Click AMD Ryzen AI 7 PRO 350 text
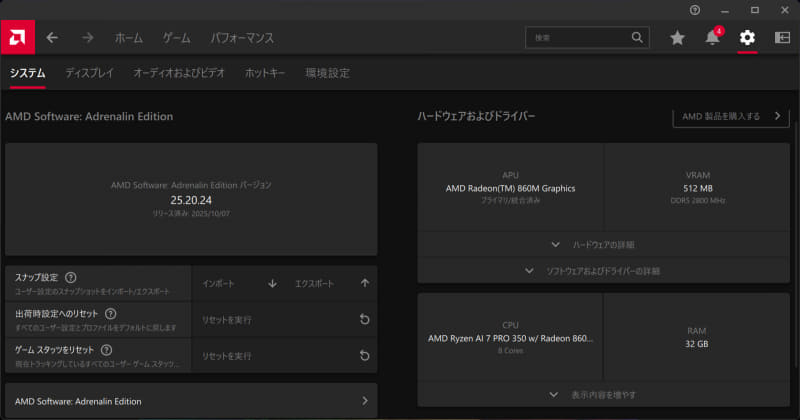Image resolution: width=800 pixels, height=420 pixels. coord(510,338)
